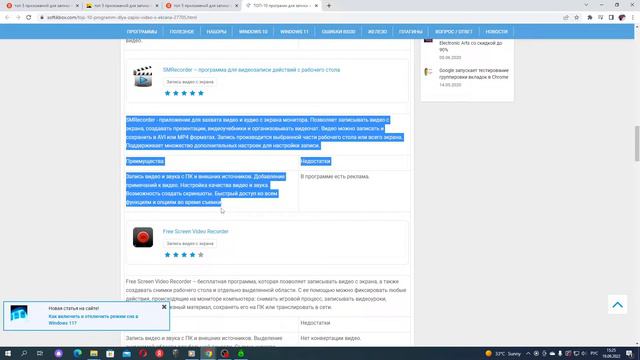Image resolution: width=640 pixels, height=360 pixels.
Task: Close the new article notification popup
Action: click(164, 307)
